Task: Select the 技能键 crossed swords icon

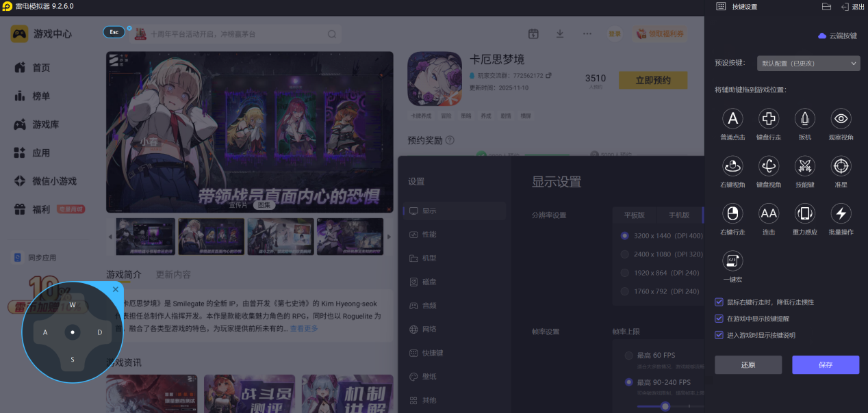Action: [805, 166]
